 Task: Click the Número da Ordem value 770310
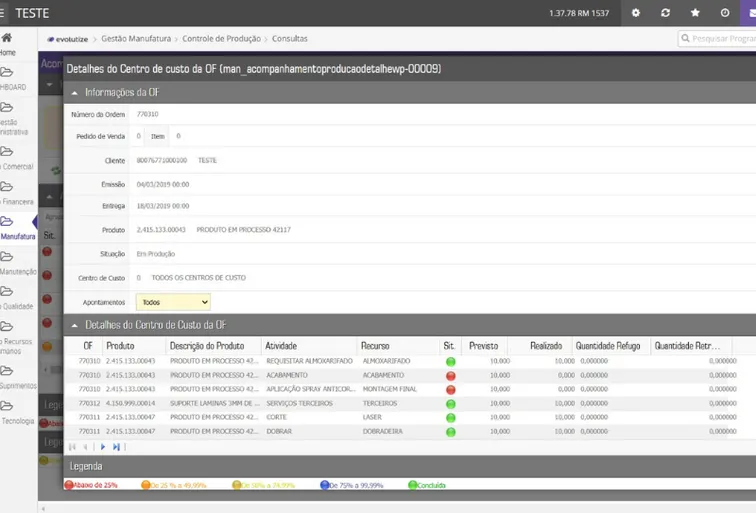pos(147,114)
